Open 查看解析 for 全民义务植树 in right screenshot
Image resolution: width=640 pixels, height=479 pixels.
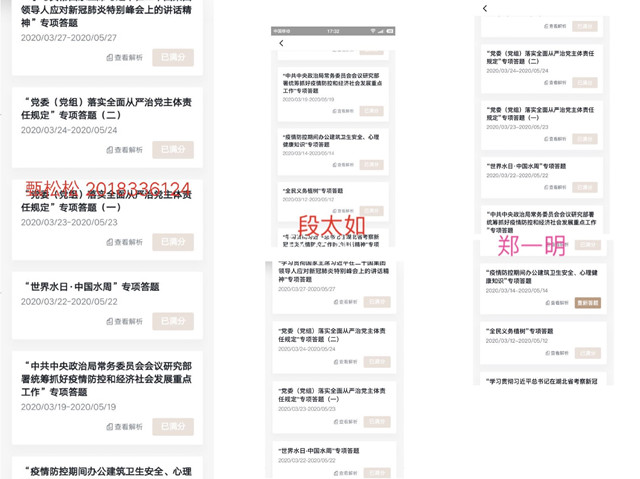coord(557,353)
